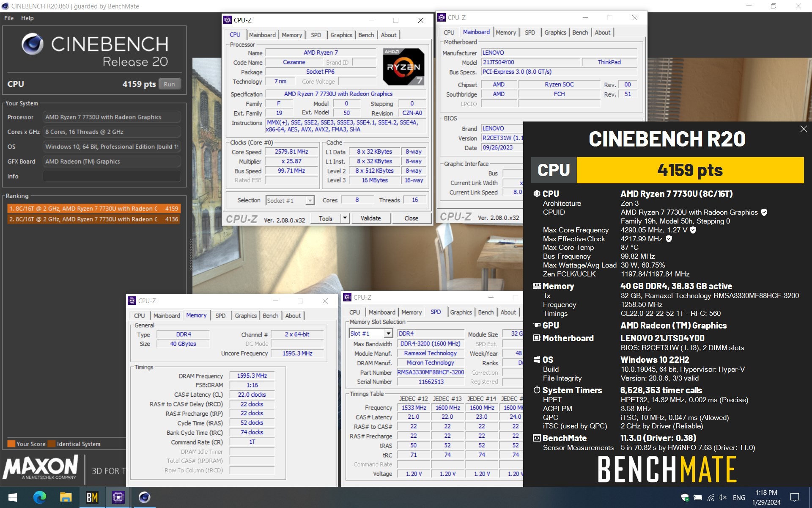
Task: Click the CPU-Z title bar icon of CPU window
Action: point(228,20)
